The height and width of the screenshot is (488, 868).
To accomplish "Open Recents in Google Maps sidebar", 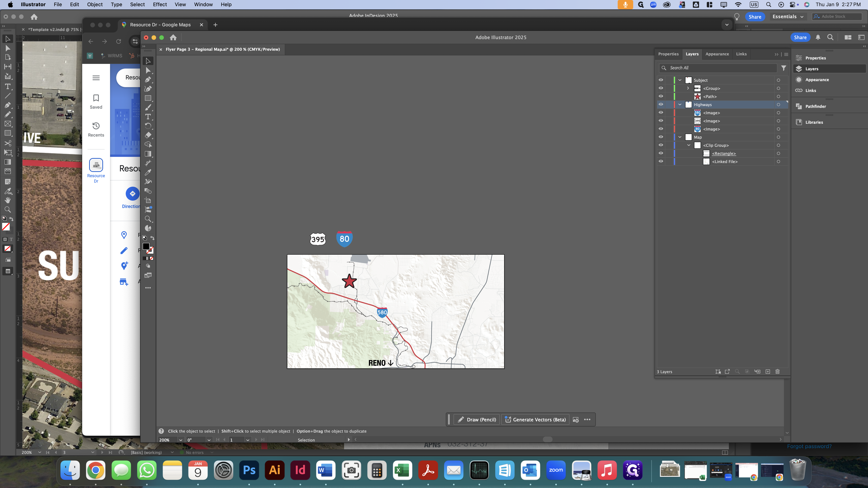I will pyautogui.click(x=96, y=129).
